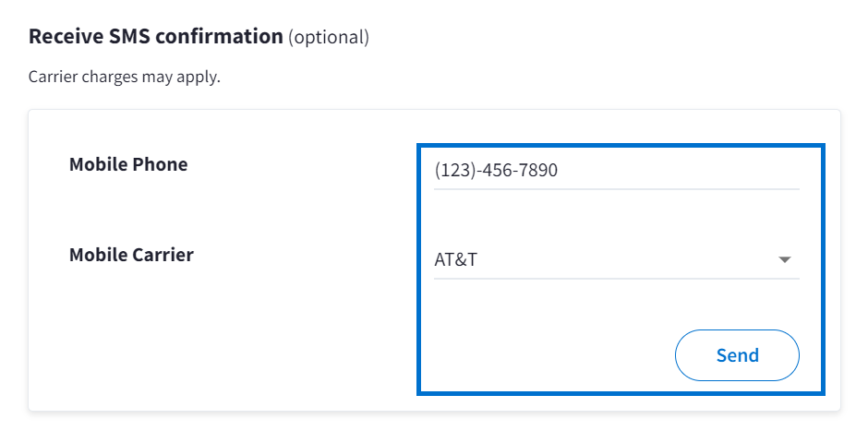Image resolution: width=868 pixels, height=443 pixels.
Task: Click the AT&T text in carrier selector
Action: [455, 260]
